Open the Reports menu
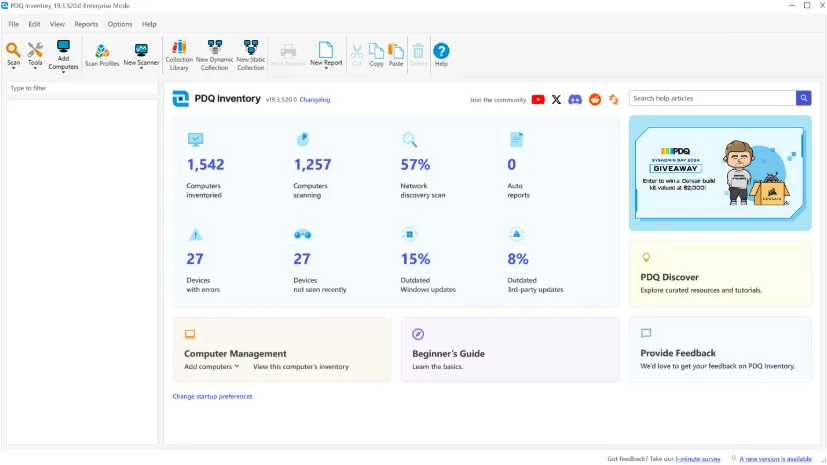The image size is (827, 465). (86, 24)
